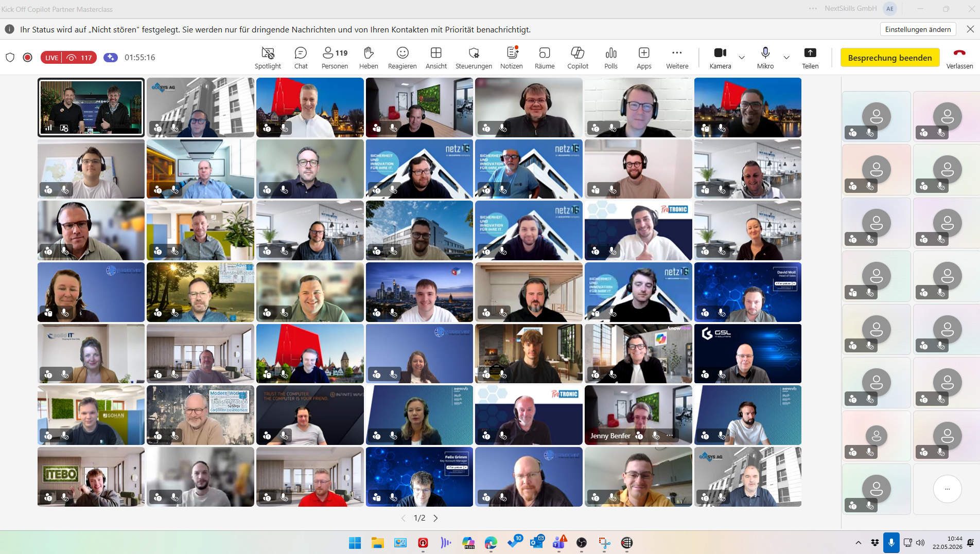Select the INFINITE WAVE participant tile
This screenshot has height=554, width=980.
(x=310, y=415)
